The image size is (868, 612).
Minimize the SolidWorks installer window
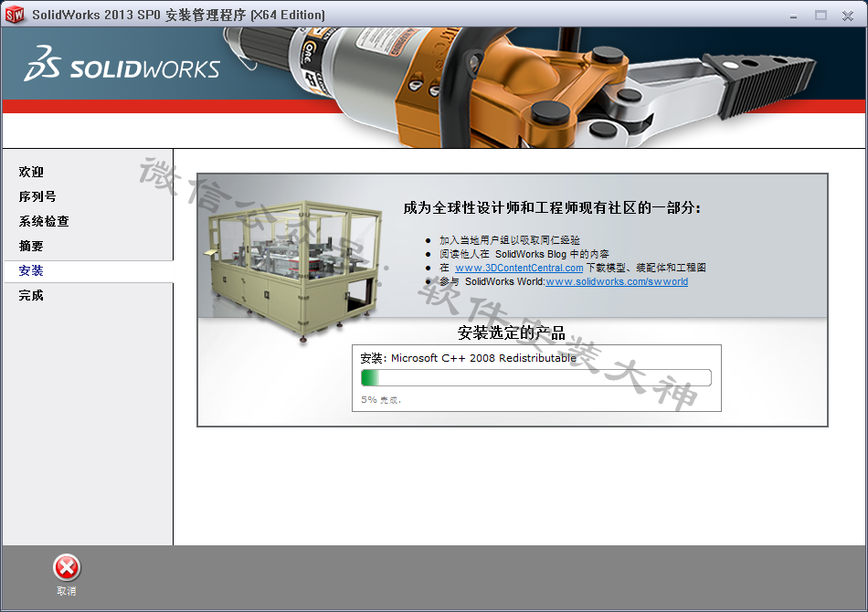click(x=793, y=16)
